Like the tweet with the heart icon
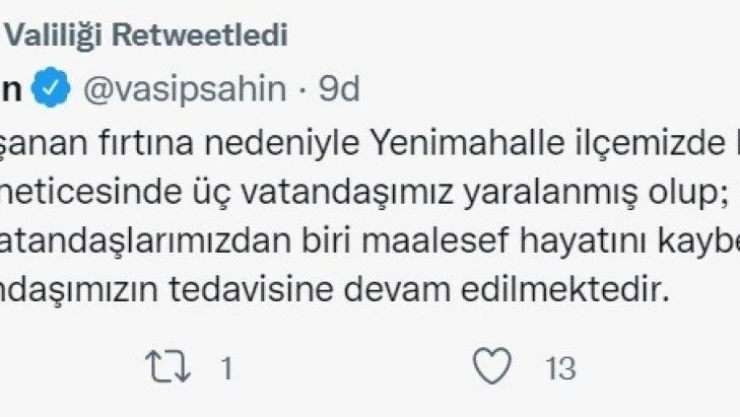The height and width of the screenshot is (417, 740). [491, 369]
